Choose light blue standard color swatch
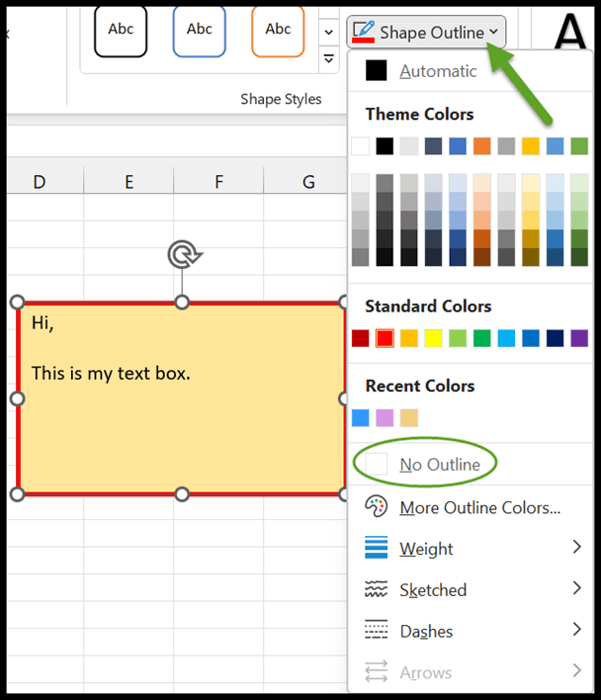 click(x=506, y=338)
